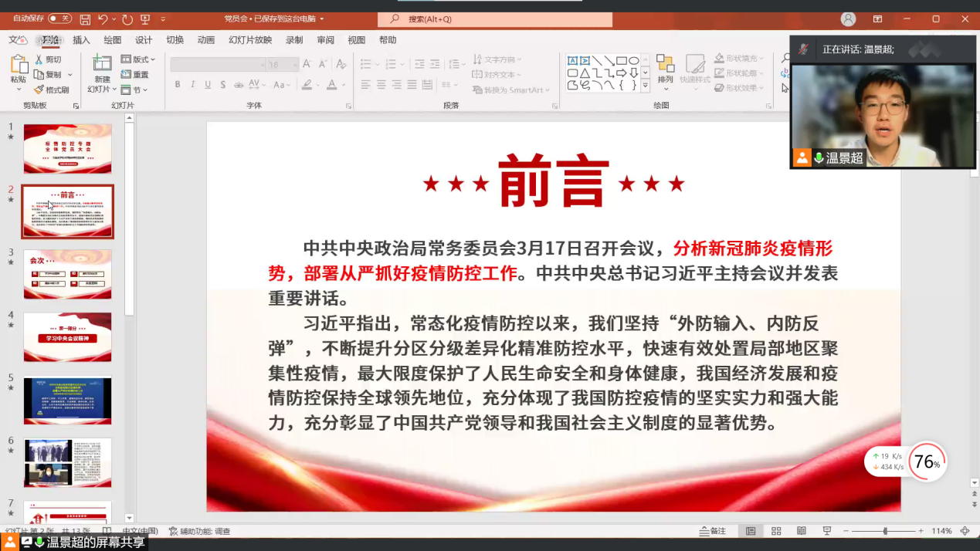Toggle the Notes (备注) pane
The height and width of the screenshot is (551, 980).
pyautogui.click(x=713, y=531)
